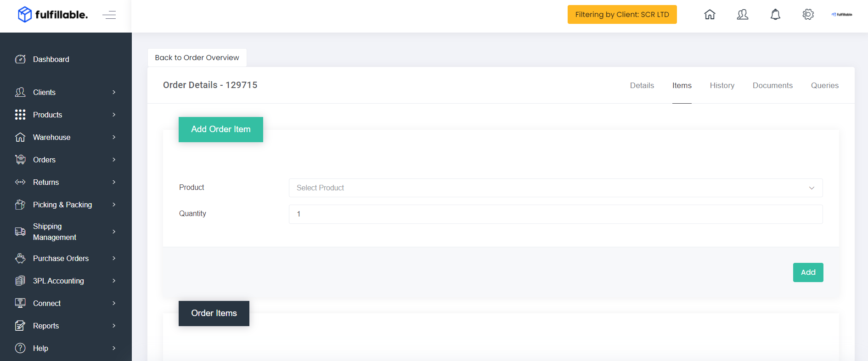Click the Order Items header
The image size is (868, 361).
[214, 313]
